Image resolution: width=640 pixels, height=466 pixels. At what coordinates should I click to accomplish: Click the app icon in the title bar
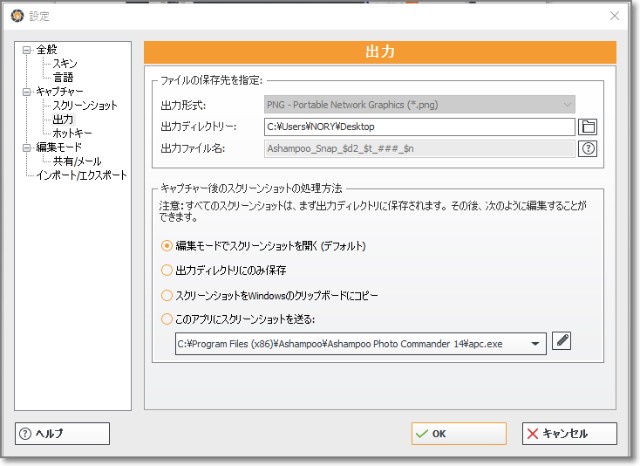pos(14,15)
